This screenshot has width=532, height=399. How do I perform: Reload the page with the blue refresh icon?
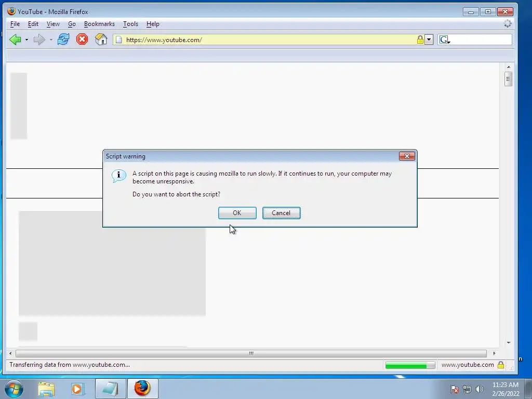[63, 39]
